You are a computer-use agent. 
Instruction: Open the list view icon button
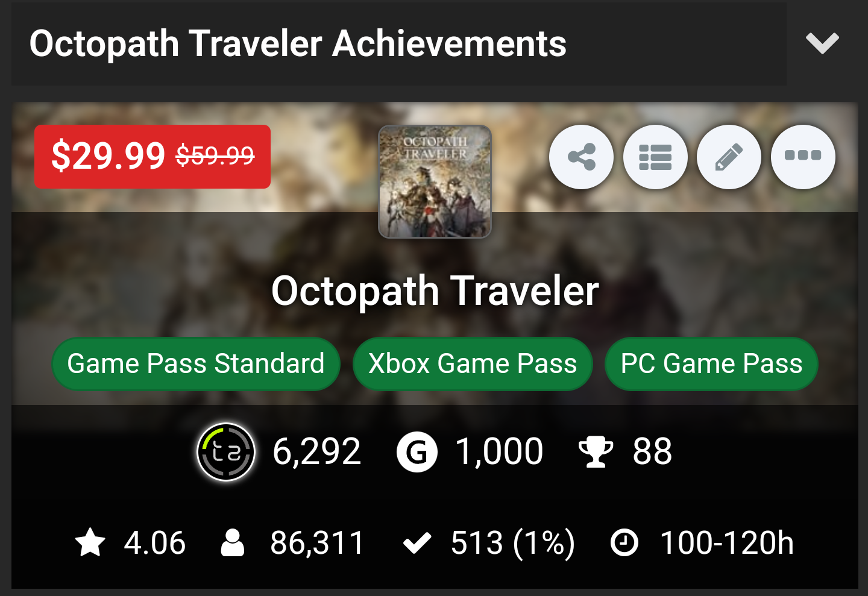pyautogui.click(x=655, y=157)
